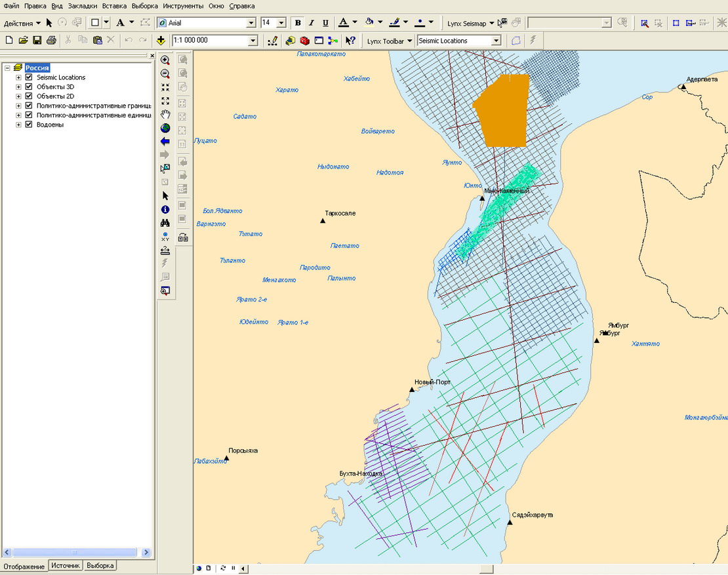
Task: Uncheck the Seismic Locations layer
Action: 29,77
